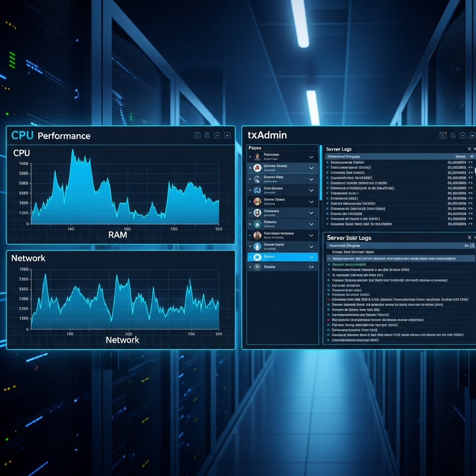Click the top log entry in Server Logs
The width and height of the screenshot is (476, 476).
click(x=399, y=162)
